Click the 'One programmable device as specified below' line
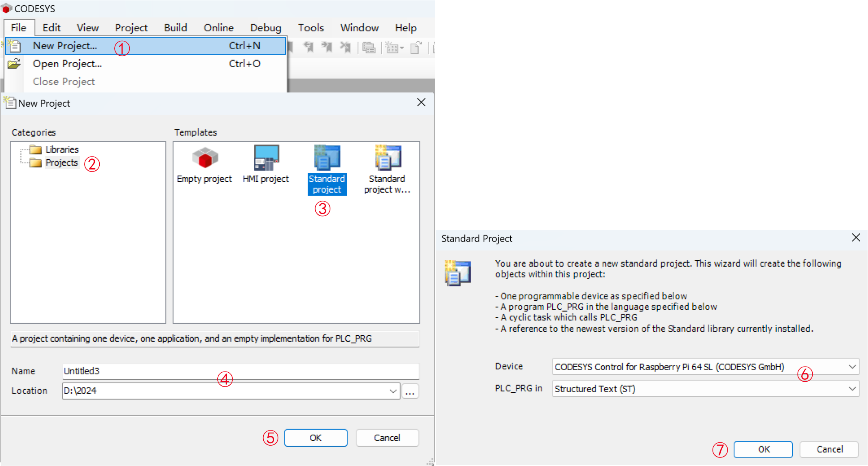 click(x=591, y=296)
